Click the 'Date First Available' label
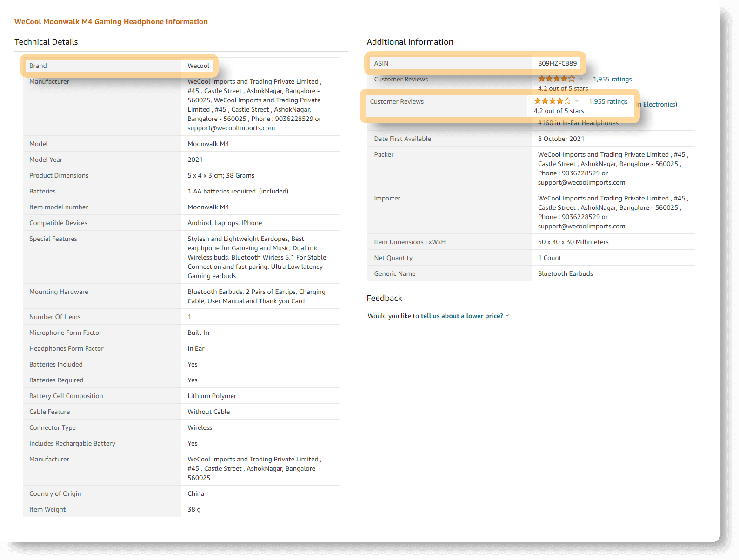The width and height of the screenshot is (739, 560). [x=402, y=139]
